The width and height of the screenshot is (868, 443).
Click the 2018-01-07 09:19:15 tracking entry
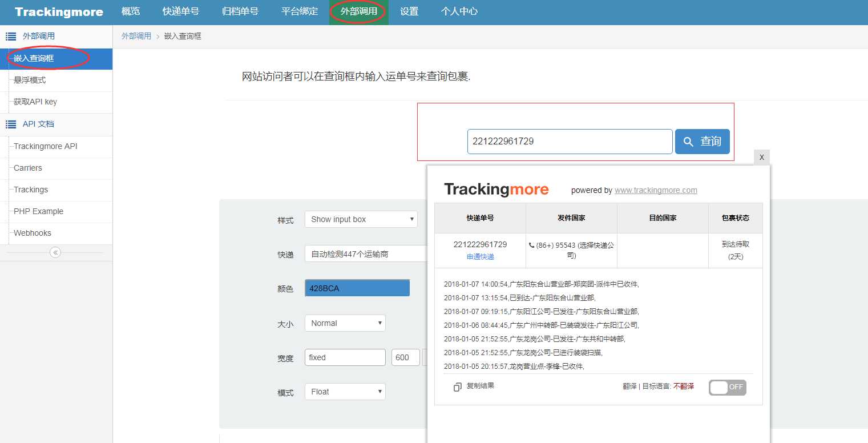(x=542, y=312)
